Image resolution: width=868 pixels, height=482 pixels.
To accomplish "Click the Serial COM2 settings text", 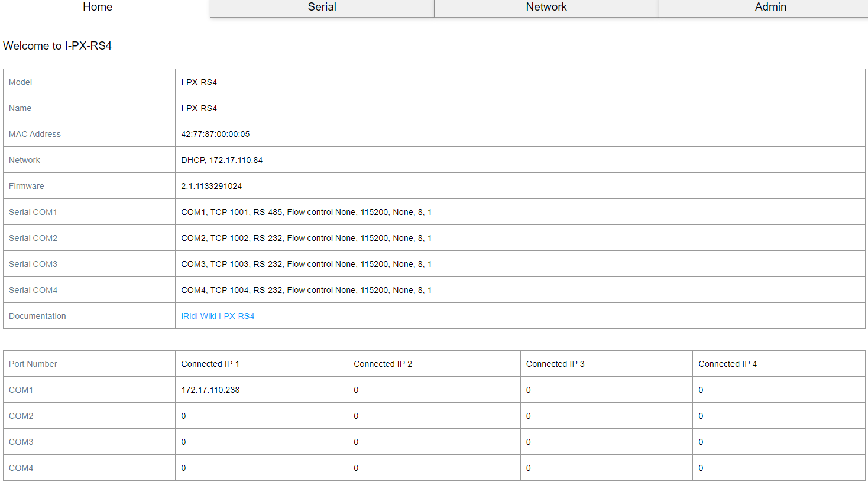I will (306, 238).
